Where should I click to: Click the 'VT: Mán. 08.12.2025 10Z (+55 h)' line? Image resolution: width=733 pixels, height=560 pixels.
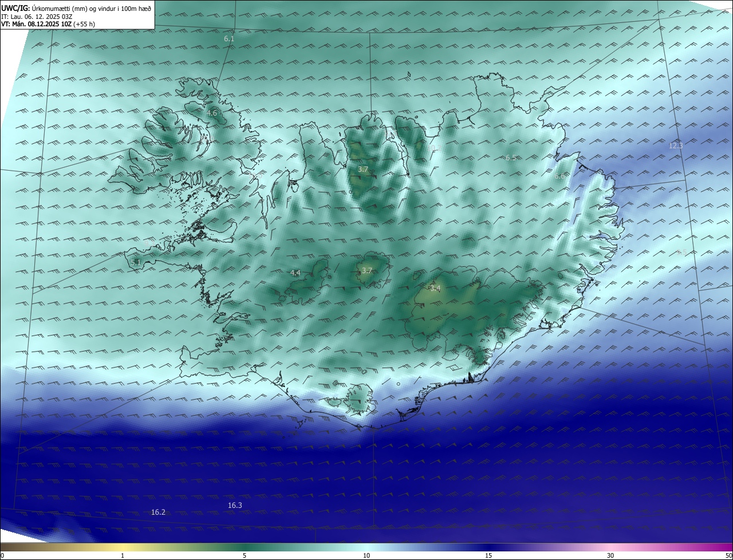(48, 24)
